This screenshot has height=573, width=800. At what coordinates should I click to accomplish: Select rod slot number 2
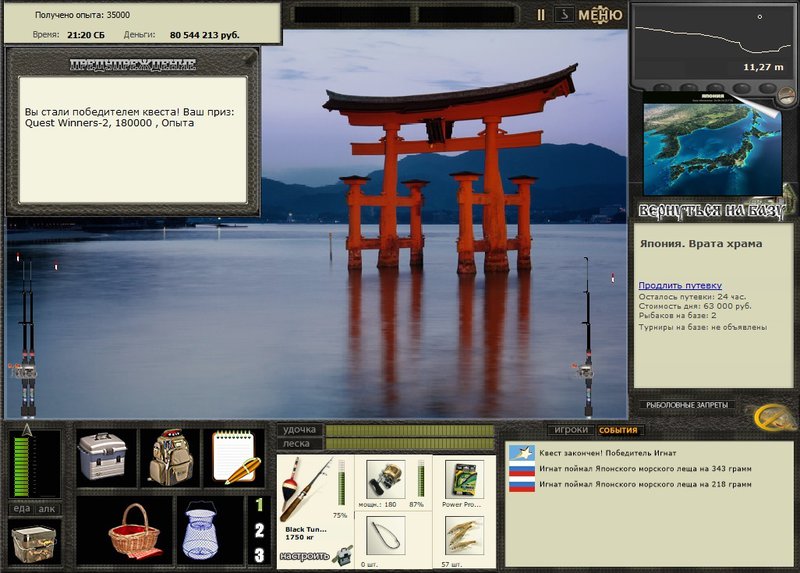tap(259, 531)
